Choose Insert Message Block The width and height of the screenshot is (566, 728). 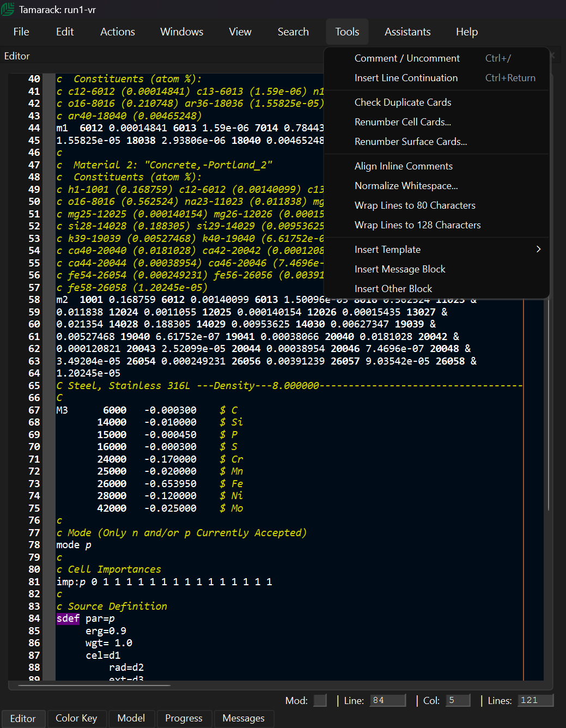(x=436, y=269)
